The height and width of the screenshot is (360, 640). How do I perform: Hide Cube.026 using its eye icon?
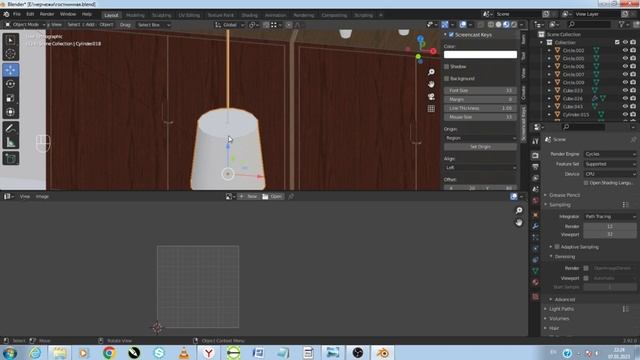[625, 98]
